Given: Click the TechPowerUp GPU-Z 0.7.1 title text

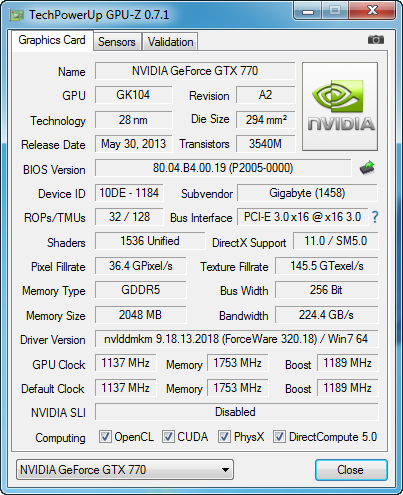Looking at the screenshot, I should pos(99,15).
